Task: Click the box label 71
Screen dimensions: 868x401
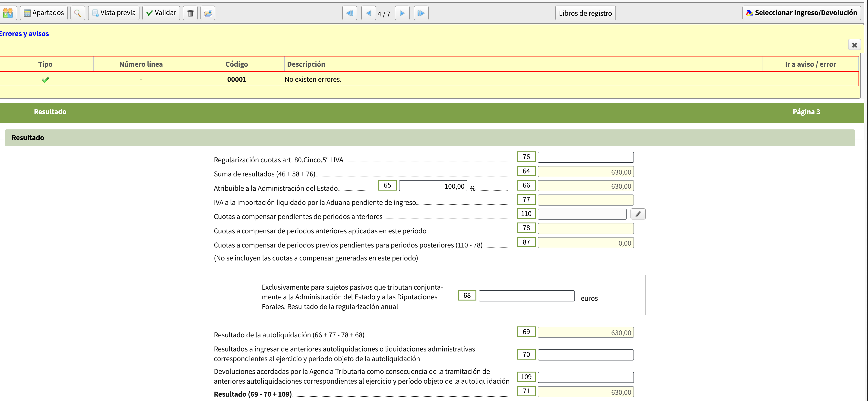Action: click(526, 391)
